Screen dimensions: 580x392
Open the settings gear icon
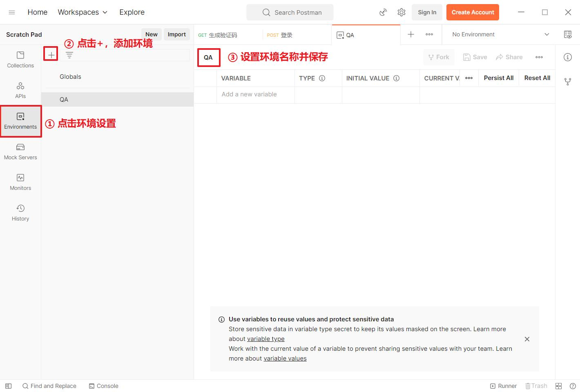click(402, 12)
